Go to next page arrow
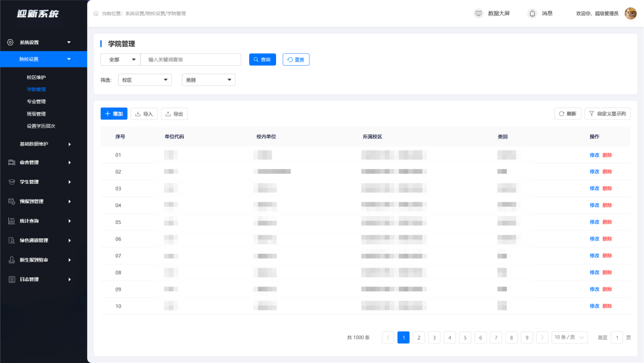The height and width of the screenshot is (363, 644). (x=542, y=337)
